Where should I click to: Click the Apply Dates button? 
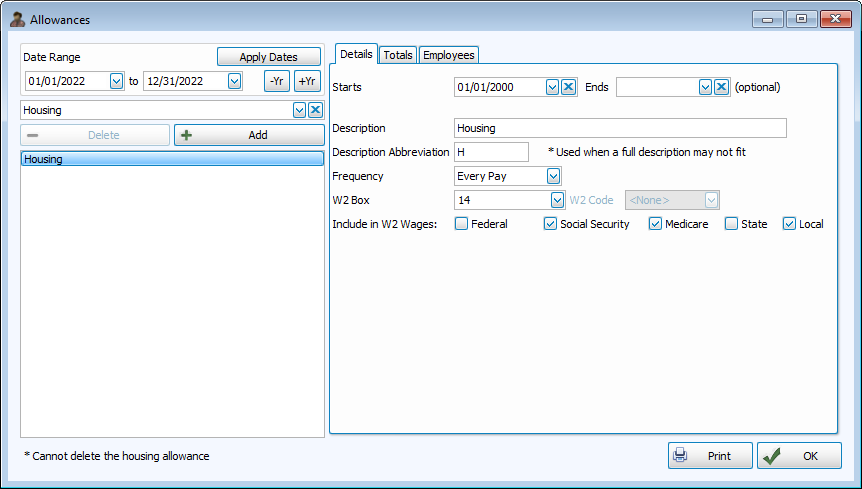click(x=269, y=57)
